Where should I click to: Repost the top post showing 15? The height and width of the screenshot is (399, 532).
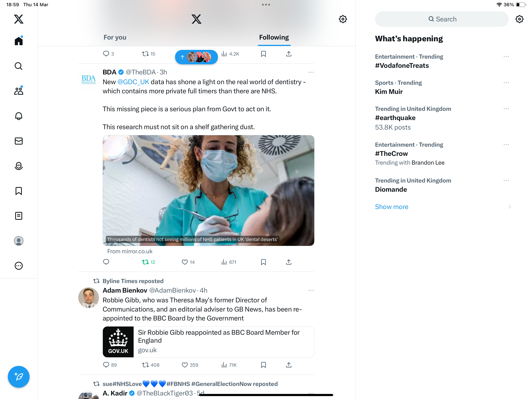(148, 54)
